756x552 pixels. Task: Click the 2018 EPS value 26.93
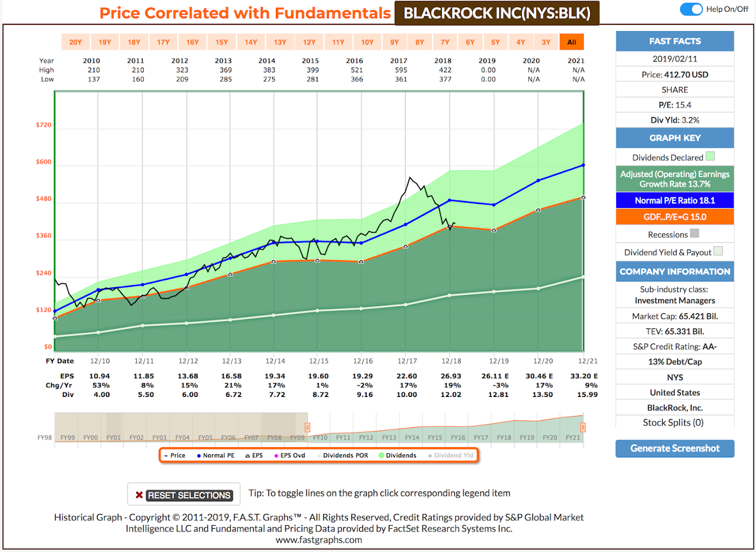[451, 376]
